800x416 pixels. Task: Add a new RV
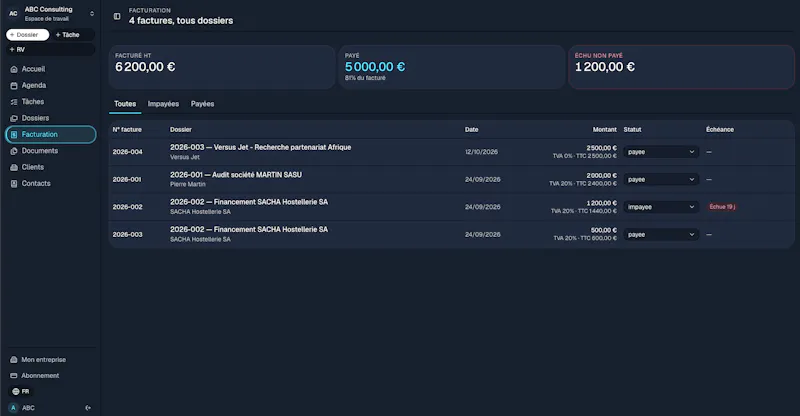(x=51, y=50)
